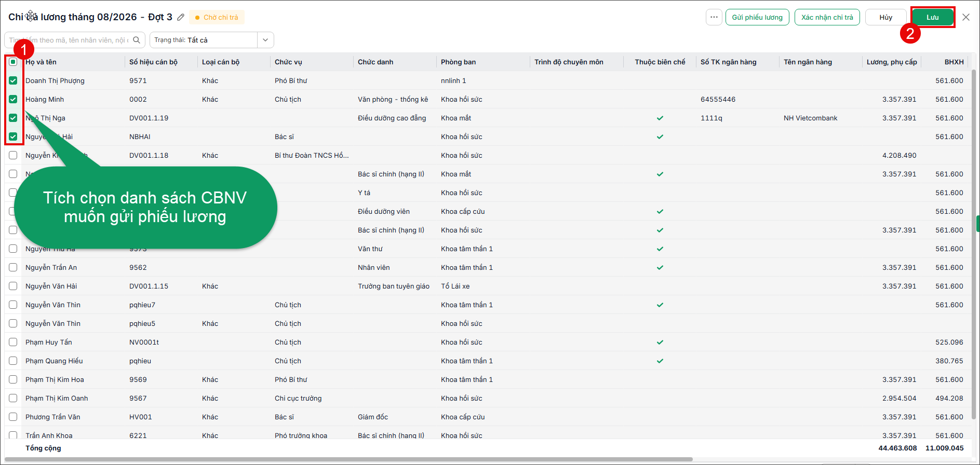The image size is (980, 465).
Task: Click the search magnifier icon
Action: 137,40
